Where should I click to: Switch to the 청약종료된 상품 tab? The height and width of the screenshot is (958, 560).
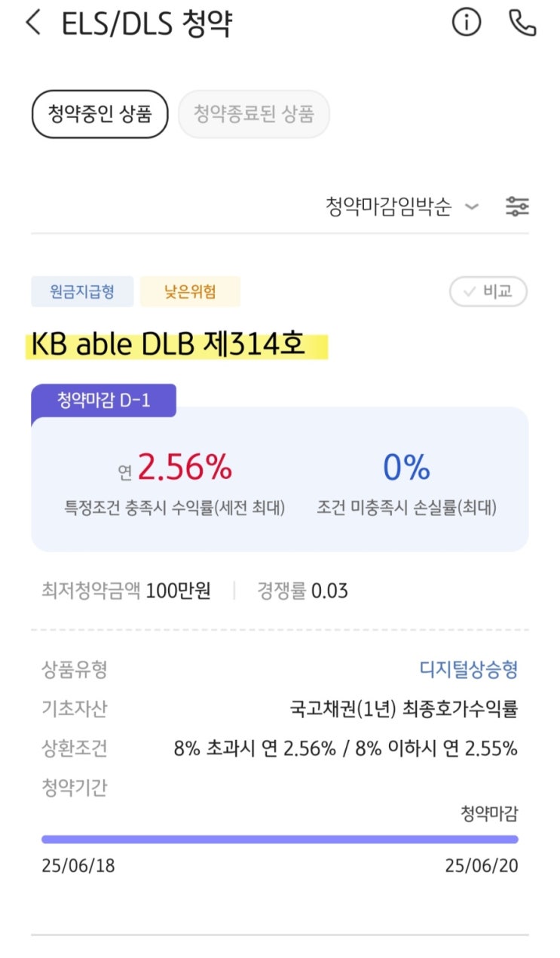tap(253, 114)
